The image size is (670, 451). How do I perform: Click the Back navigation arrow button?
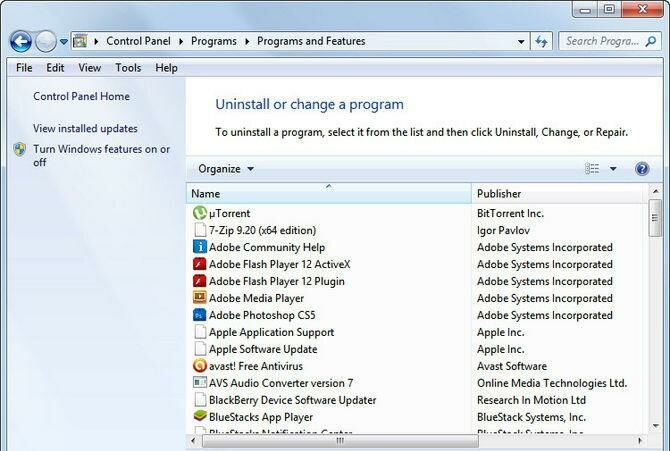[x=21, y=41]
